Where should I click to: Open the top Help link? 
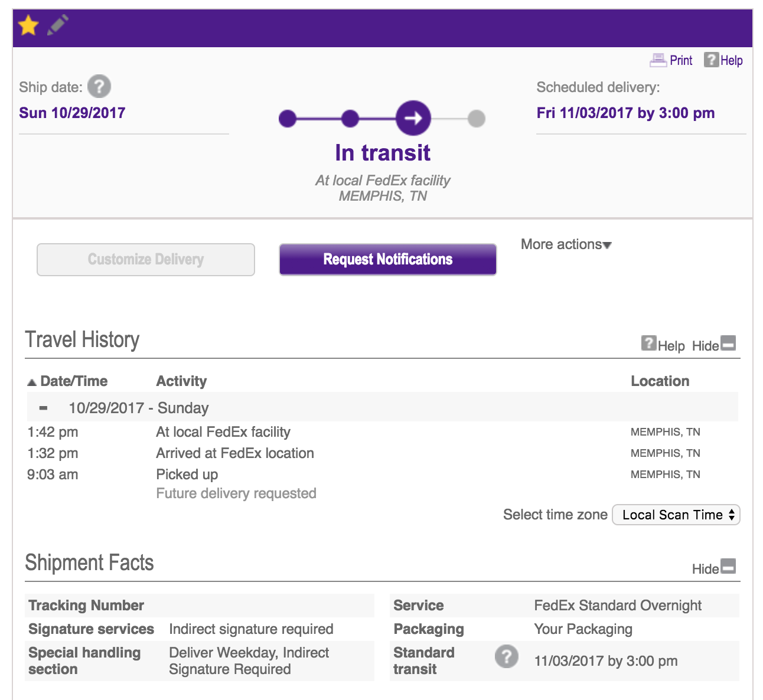coord(732,60)
